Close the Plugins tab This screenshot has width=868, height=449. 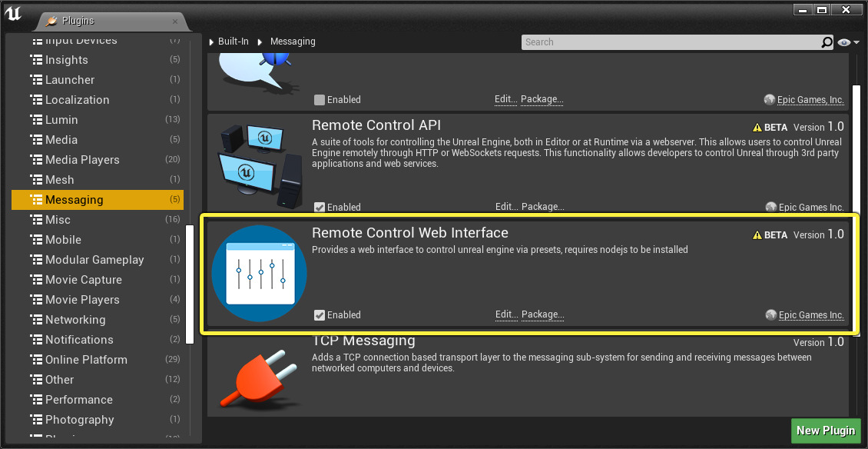point(175,22)
